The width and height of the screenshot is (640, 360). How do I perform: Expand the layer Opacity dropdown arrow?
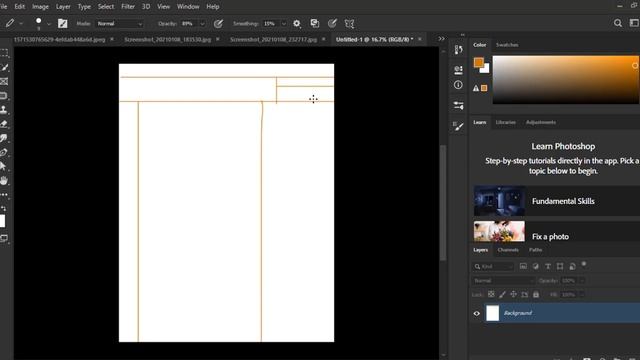click(x=582, y=280)
